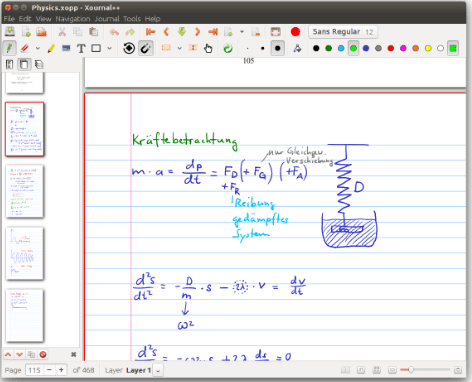Redo the last undone action

coord(130,32)
